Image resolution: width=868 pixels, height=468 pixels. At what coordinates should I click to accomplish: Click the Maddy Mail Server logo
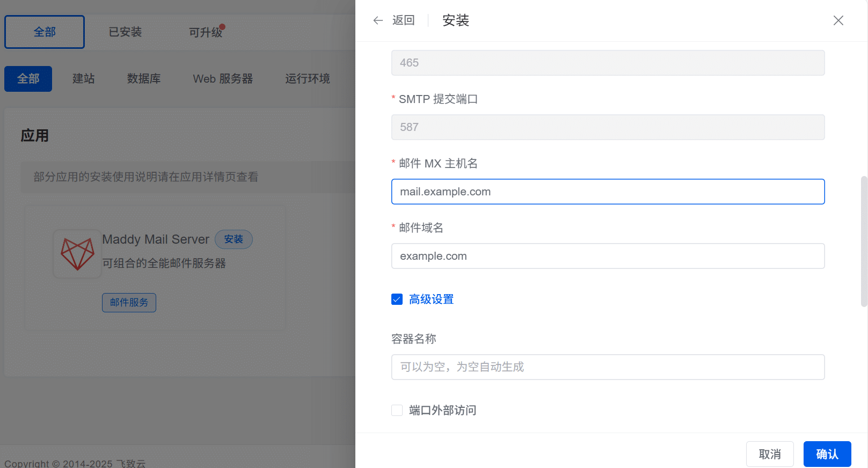(77, 253)
